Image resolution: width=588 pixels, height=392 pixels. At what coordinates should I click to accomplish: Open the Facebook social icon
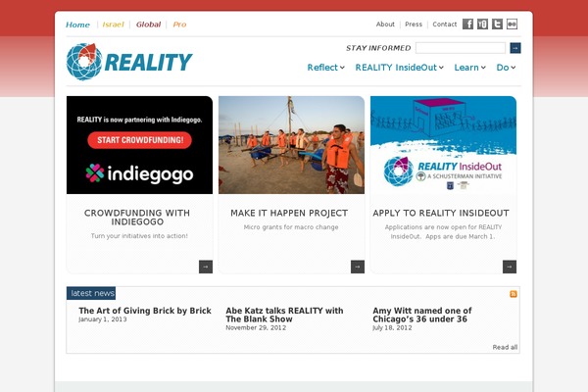(467, 24)
